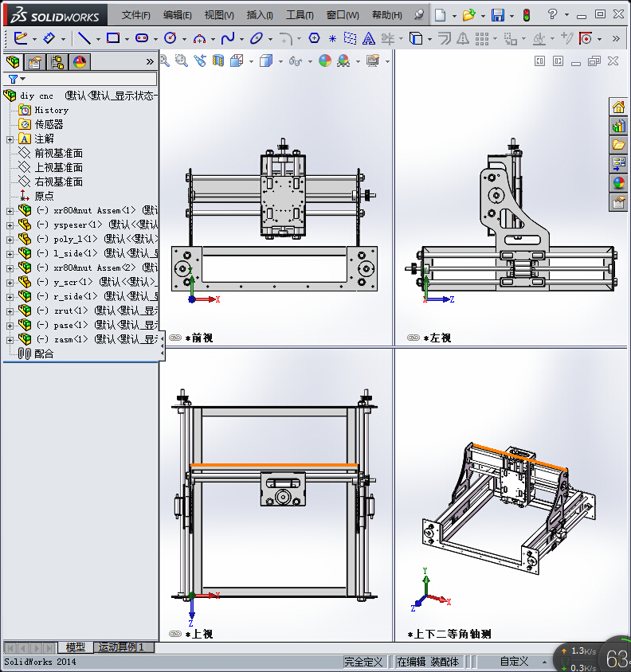Select Linear Sketch Pattern tool

pyautogui.click(x=482, y=39)
